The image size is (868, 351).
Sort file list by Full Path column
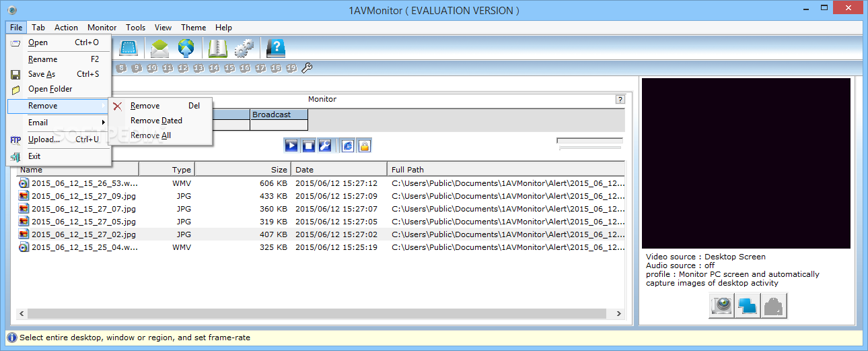click(x=506, y=170)
